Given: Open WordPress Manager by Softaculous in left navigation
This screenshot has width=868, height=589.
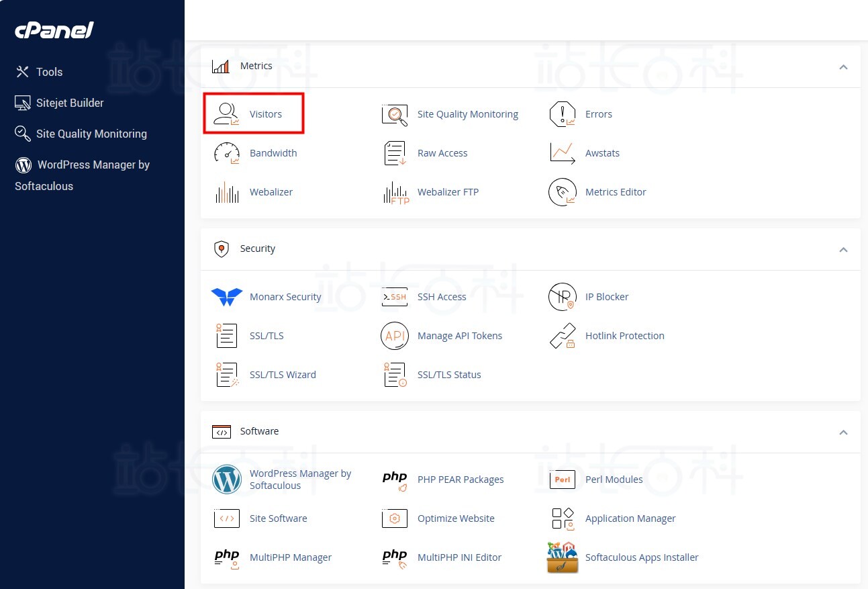Looking at the screenshot, I should click(82, 175).
